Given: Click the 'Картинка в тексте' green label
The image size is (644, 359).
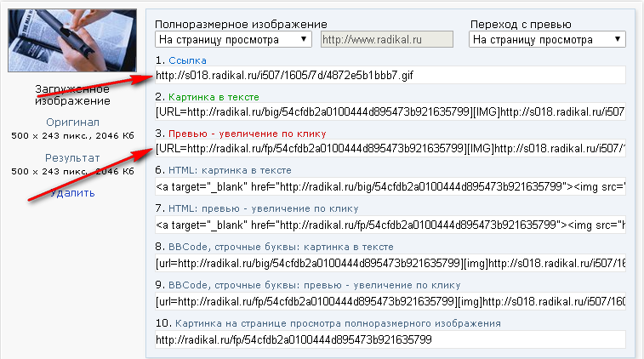Looking at the screenshot, I should [x=214, y=97].
